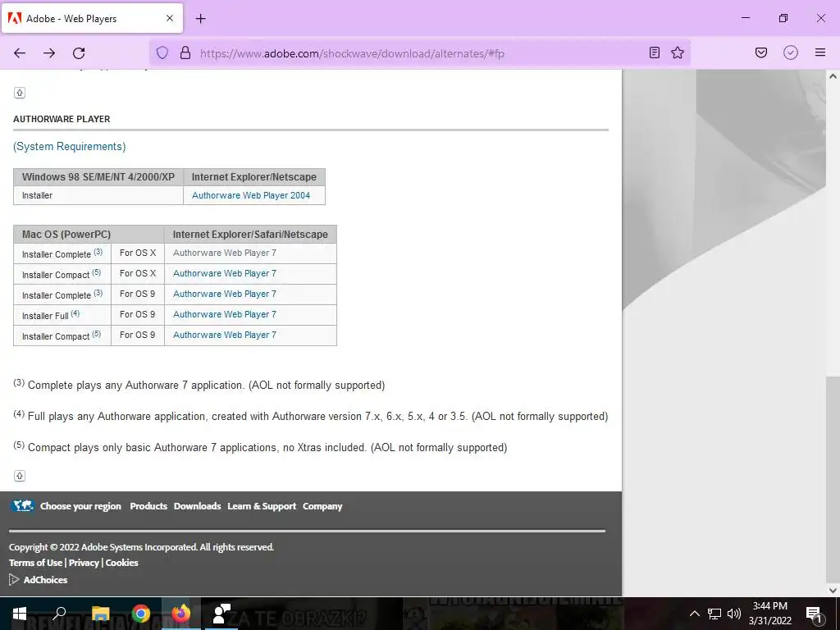
Task: Open network status tray icon
Action: pos(714,614)
